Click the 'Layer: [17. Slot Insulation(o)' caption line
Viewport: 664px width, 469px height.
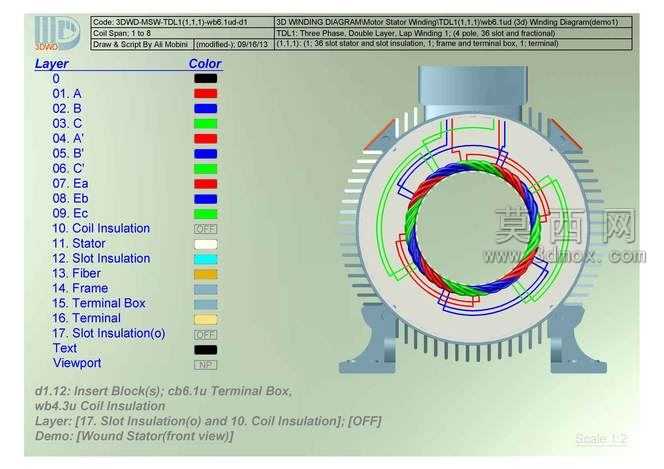208,422
